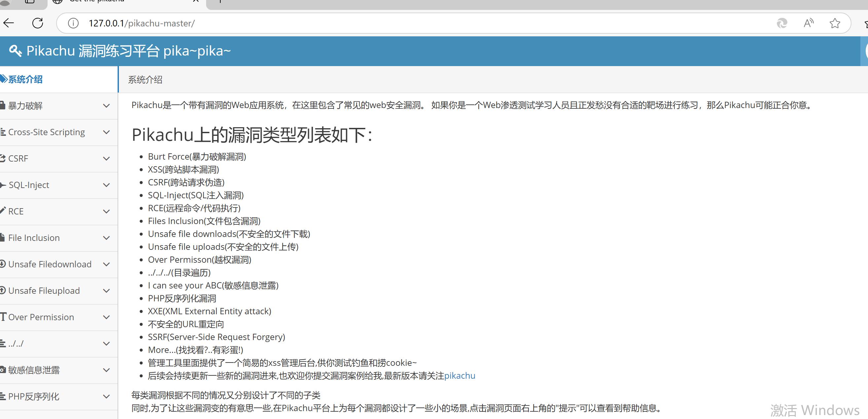Select the 暴力破解 lock icon in sidebar
Screen dimensions: 868x419
click(x=3, y=105)
